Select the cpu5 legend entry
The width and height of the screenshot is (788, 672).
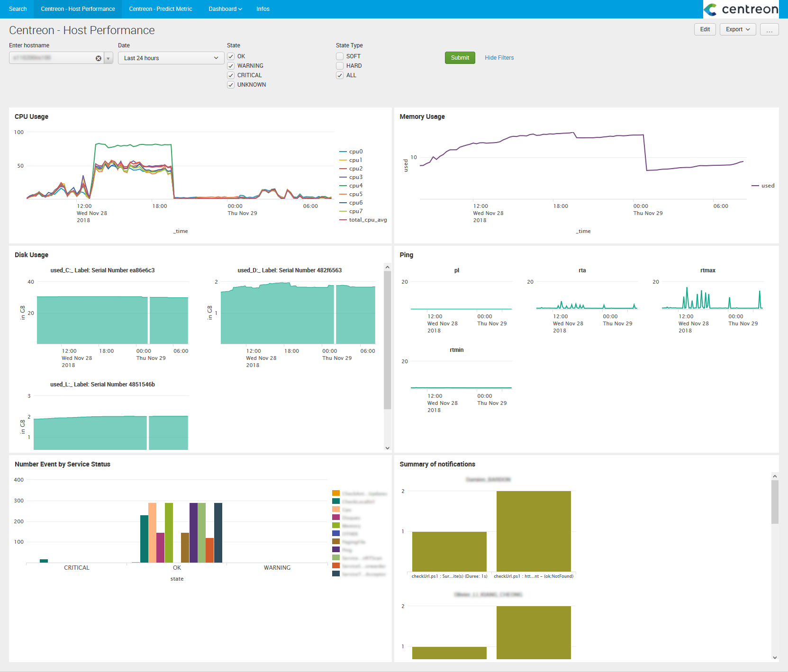351,194
